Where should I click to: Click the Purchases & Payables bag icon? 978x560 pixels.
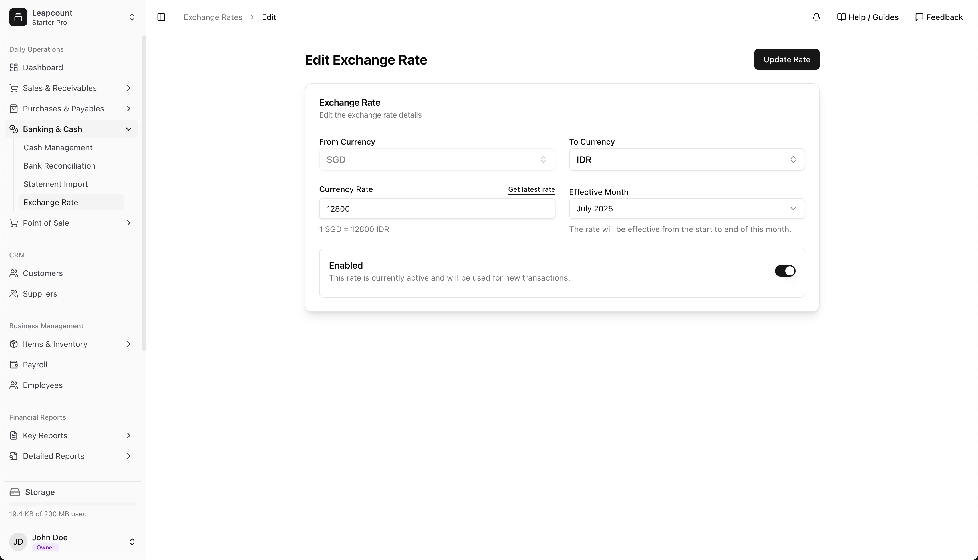click(14, 109)
